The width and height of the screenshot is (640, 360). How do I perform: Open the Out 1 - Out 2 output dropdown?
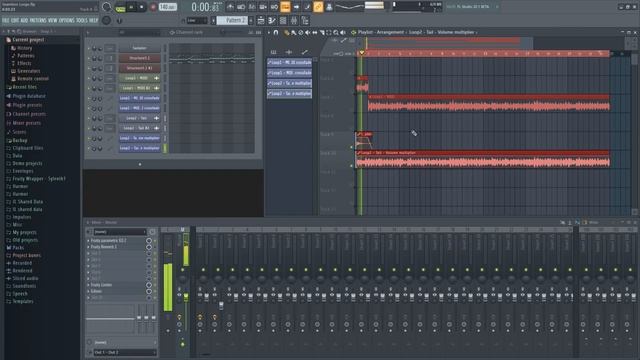124,352
